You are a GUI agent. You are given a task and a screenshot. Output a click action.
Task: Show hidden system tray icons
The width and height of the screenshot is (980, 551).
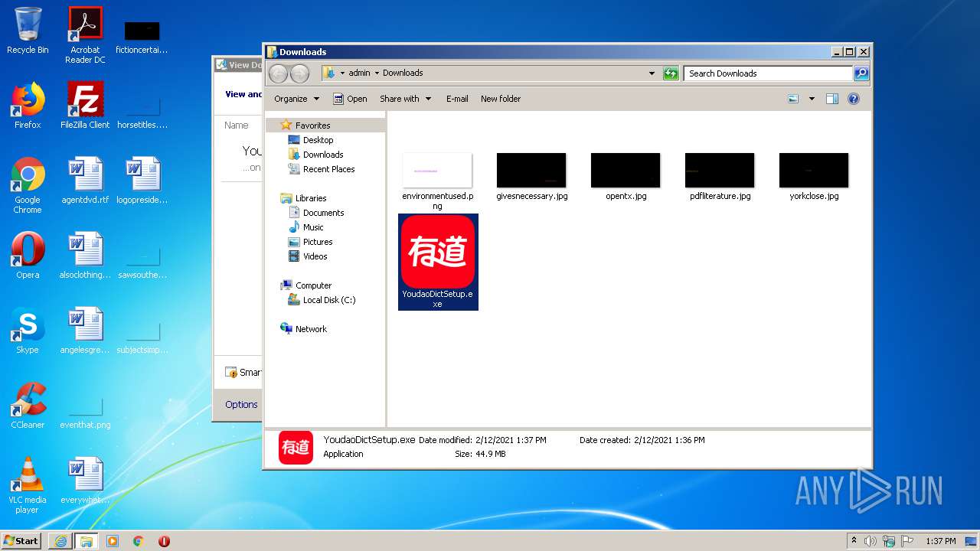(x=854, y=541)
